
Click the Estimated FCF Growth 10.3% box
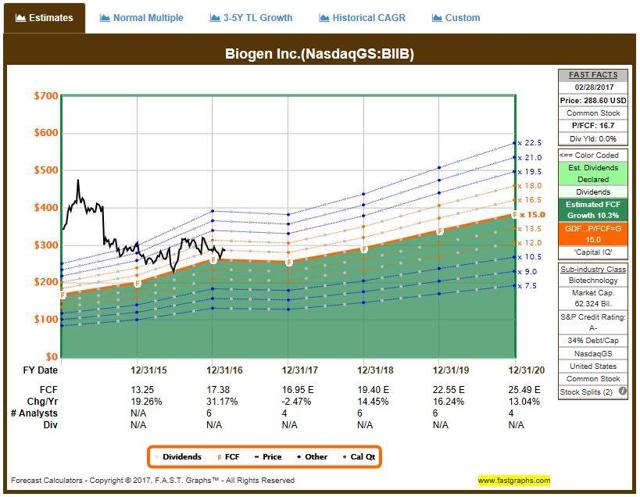coord(593,210)
